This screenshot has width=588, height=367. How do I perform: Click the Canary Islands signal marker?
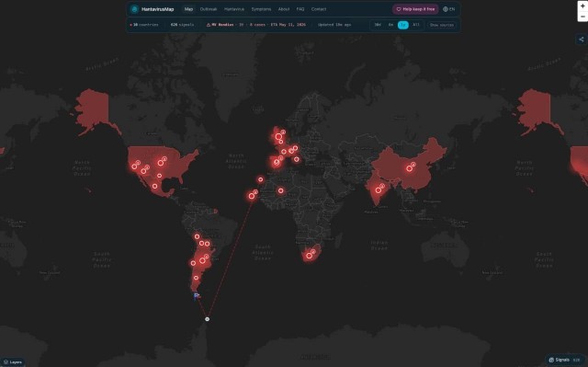(x=260, y=179)
